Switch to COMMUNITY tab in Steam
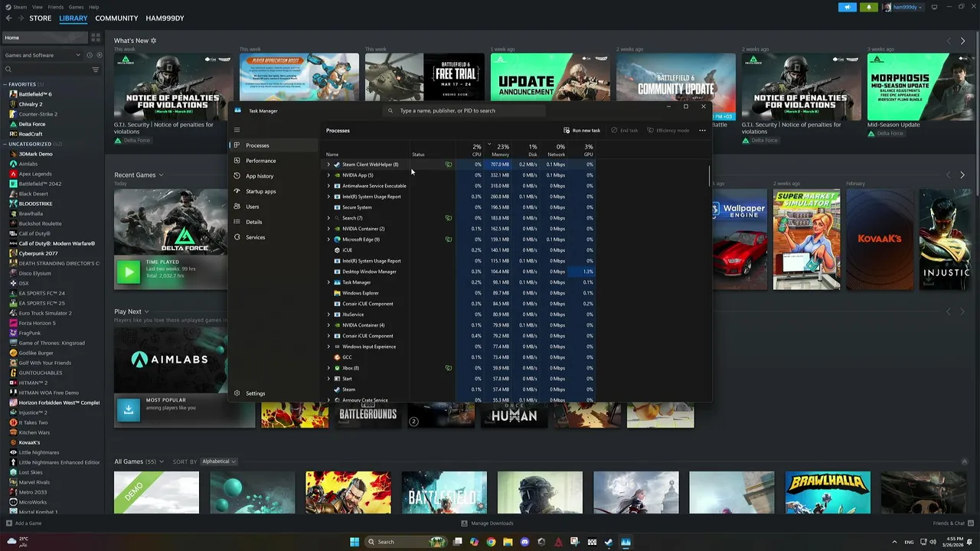 [x=116, y=18]
